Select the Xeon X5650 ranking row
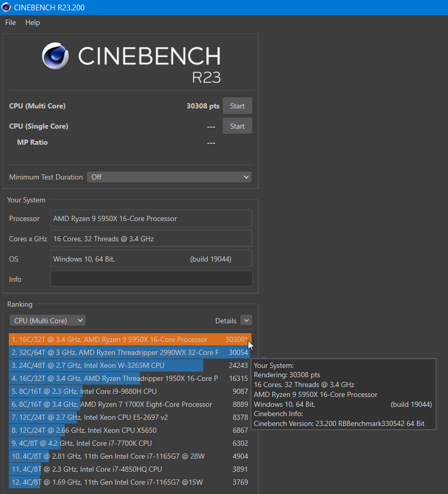This screenshot has height=494, width=448. [x=130, y=430]
